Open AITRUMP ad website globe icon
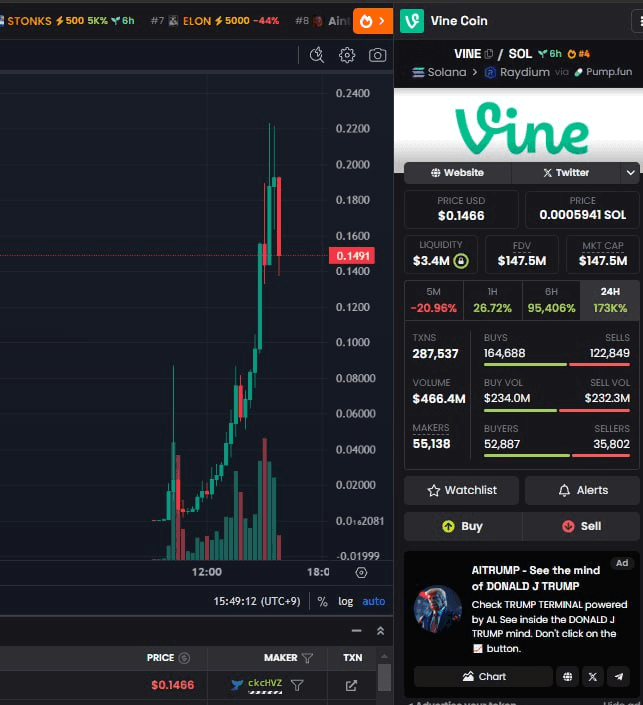The image size is (643, 705). pos(567,677)
